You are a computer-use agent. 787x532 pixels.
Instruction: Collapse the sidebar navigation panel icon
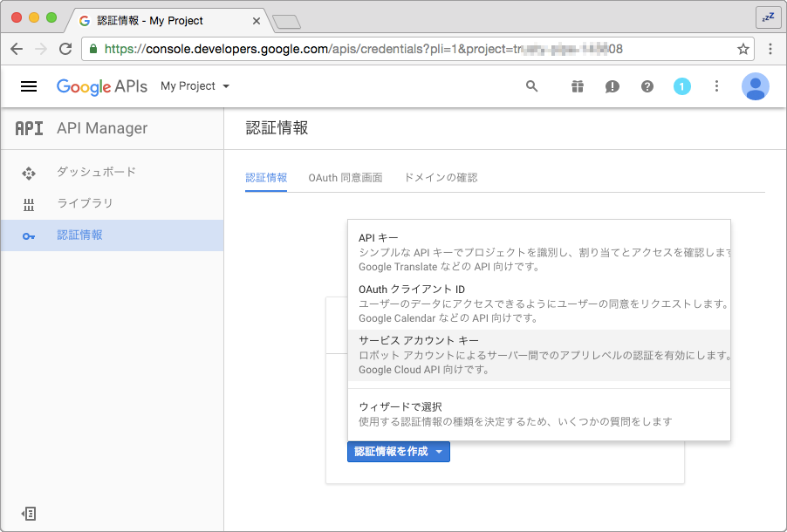(29, 514)
